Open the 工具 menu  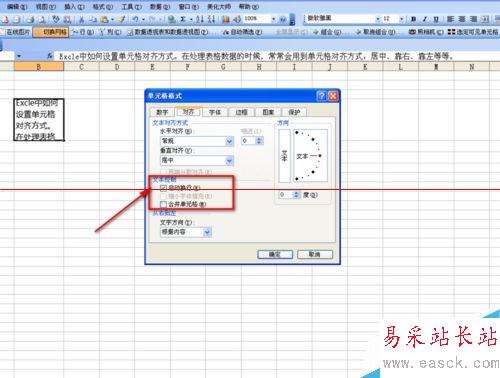click(x=131, y=7)
